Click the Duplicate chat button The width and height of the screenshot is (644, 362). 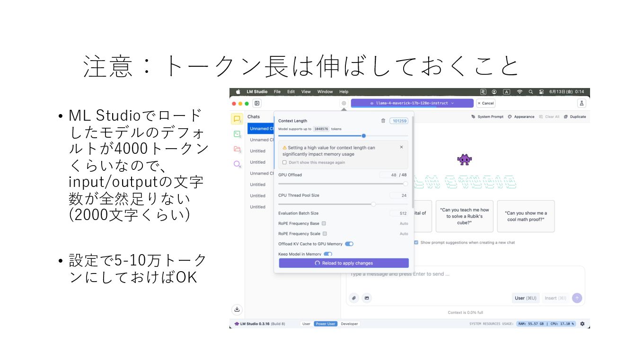tap(575, 117)
